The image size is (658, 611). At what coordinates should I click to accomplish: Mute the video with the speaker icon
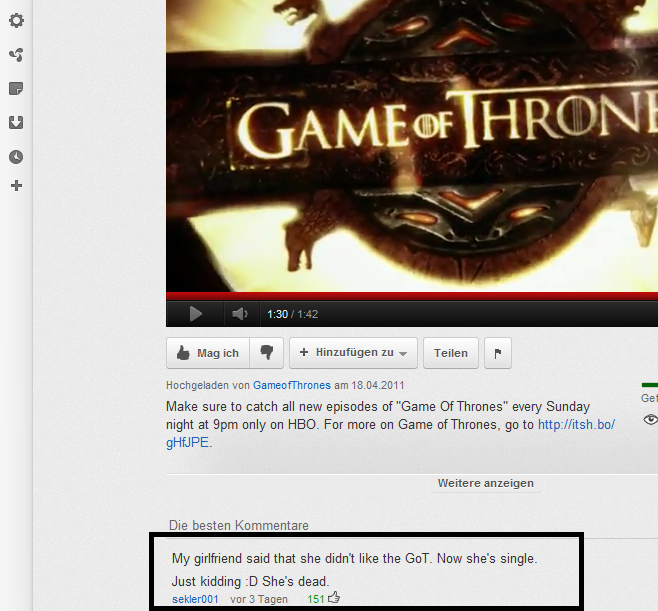pos(239,314)
